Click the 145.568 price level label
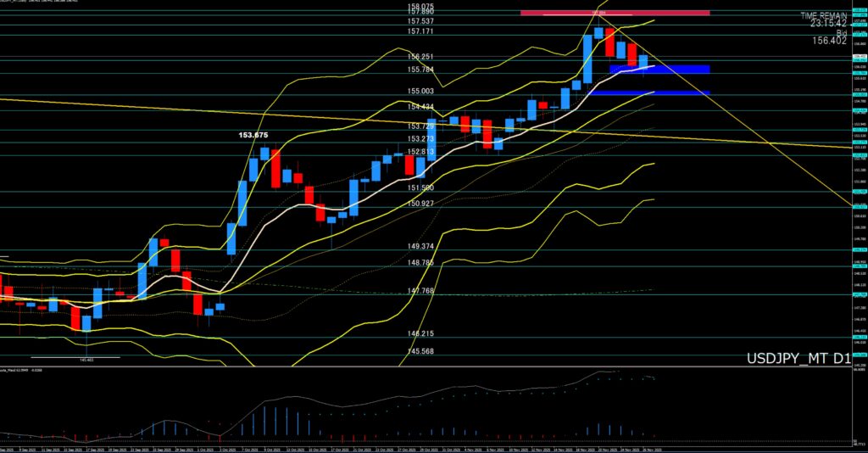This screenshot has height=453, width=868. tap(421, 351)
